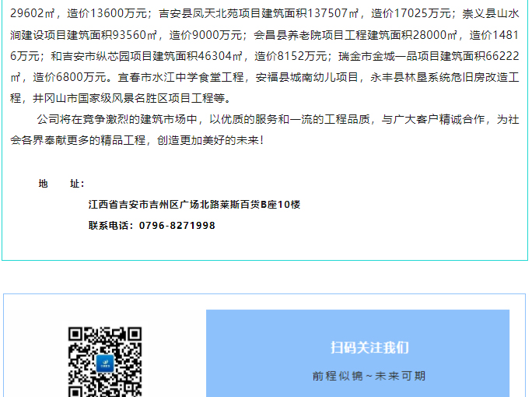Click the phone number 0796-8271998
The width and height of the screenshot is (532, 397).
coord(177,226)
